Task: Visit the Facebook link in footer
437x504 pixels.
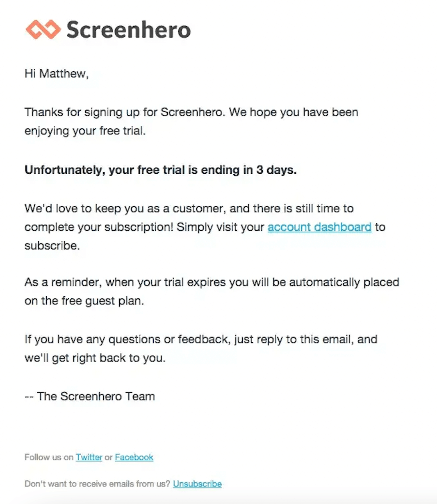Action: coord(134,457)
